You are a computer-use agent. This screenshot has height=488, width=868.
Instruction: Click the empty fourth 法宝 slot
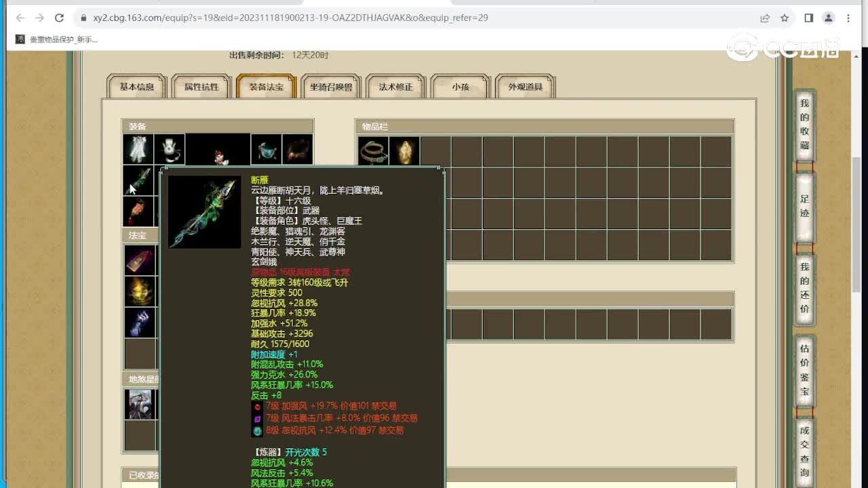tap(140, 353)
